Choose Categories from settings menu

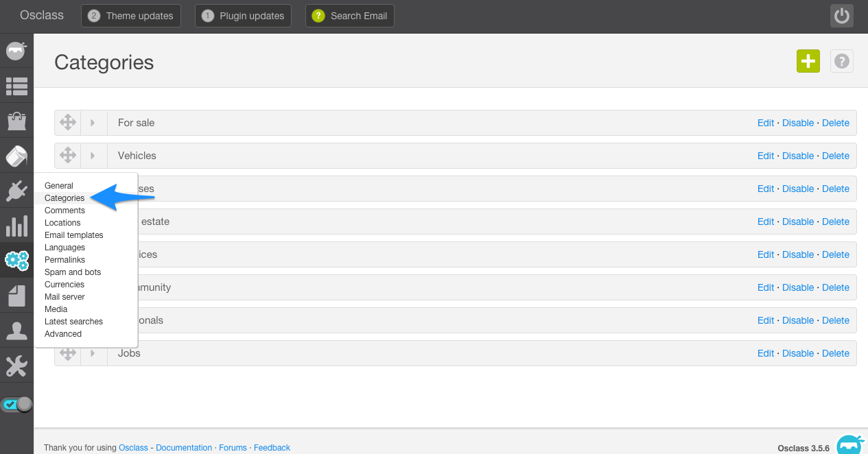tap(64, 198)
